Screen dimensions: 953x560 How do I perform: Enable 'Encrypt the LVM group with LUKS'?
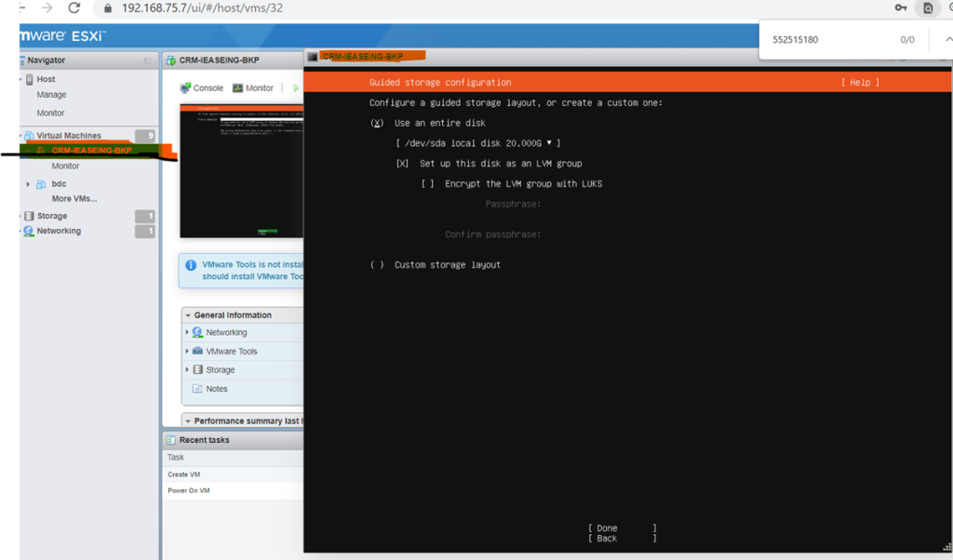tap(427, 184)
